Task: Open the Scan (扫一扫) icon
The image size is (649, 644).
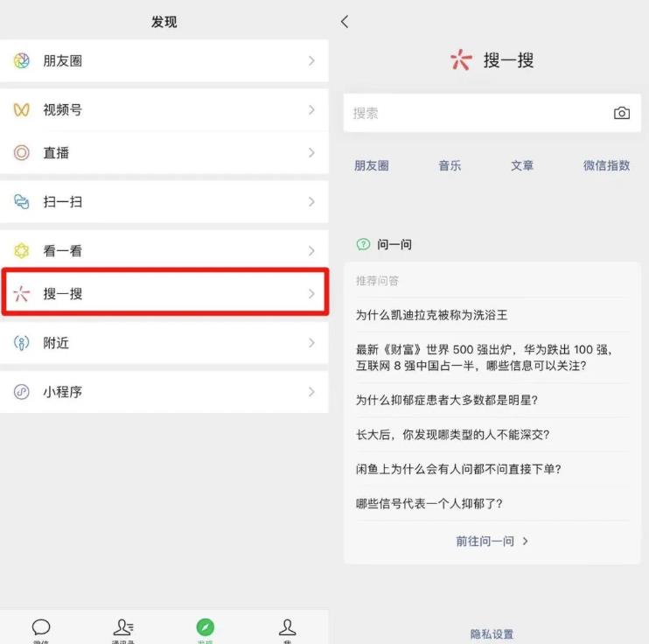Action: pyautogui.click(x=22, y=202)
